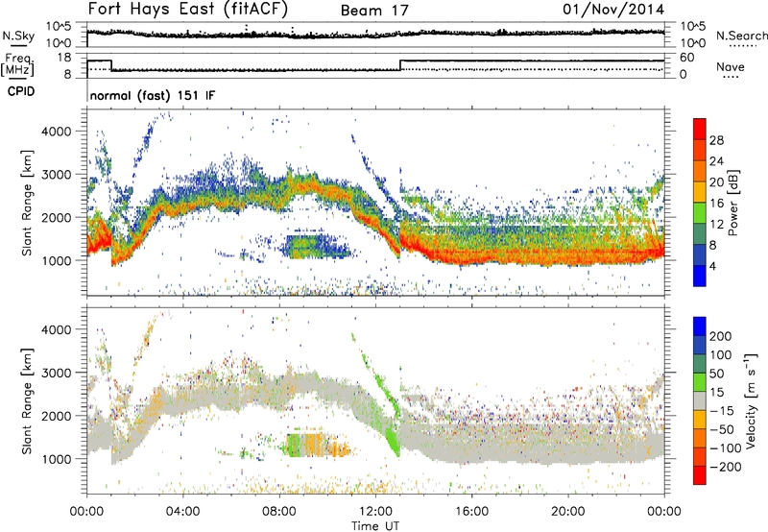Click the 'Beam 17' label
768x532 pixels.
point(374,11)
